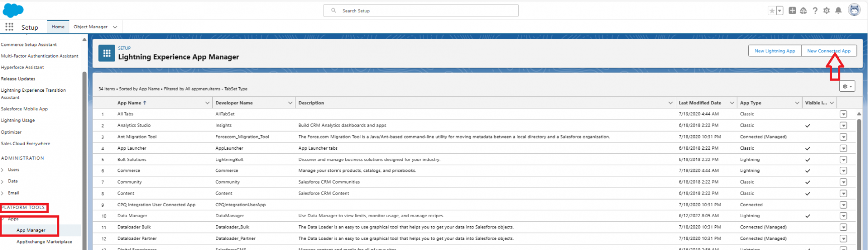This screenshot has width=868, height=250.
Task: Select App Manager in the sidebar
Action: click(x=31, y=230)
